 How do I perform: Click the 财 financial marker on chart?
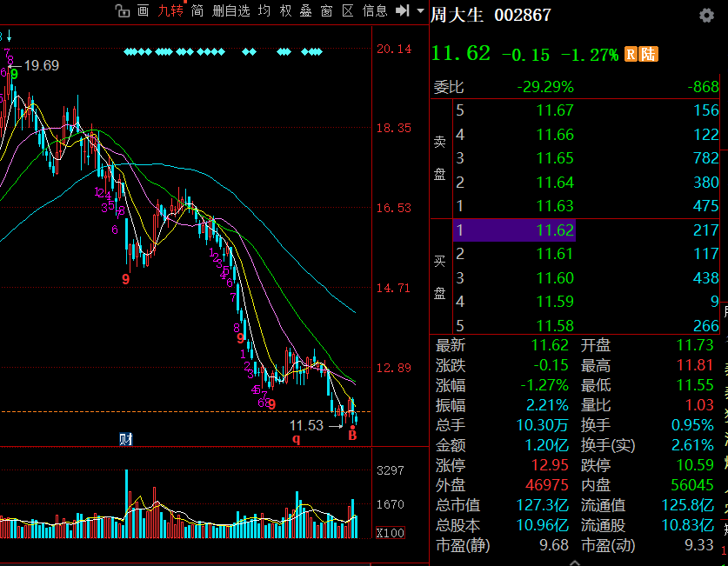[126, 439]
